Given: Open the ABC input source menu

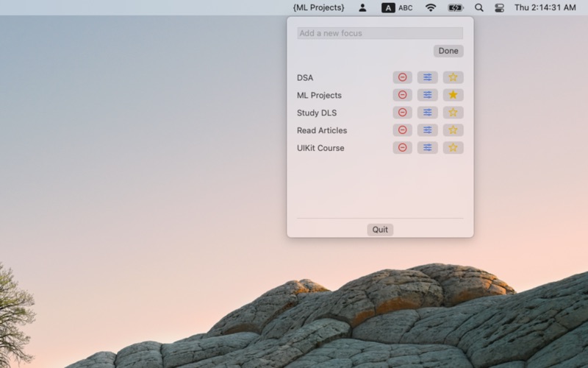Looking at the screenshot, I should pos(397,7).
